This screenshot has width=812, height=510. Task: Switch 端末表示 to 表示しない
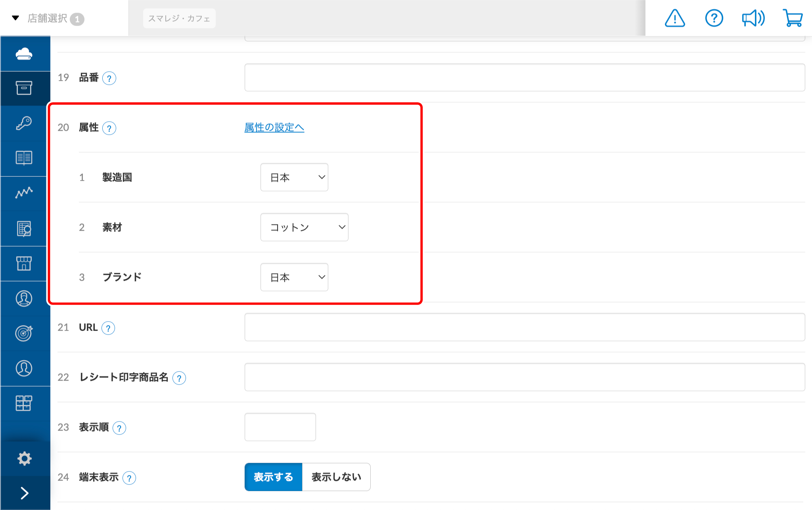coord(336,477)
